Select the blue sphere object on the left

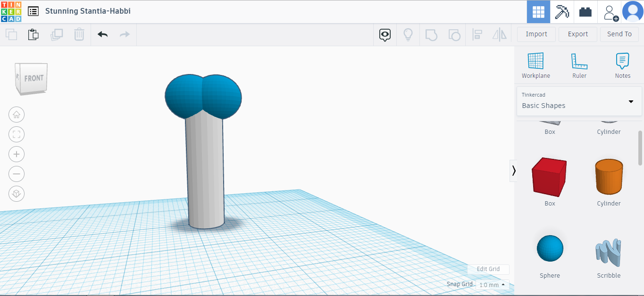pos(184,97)
